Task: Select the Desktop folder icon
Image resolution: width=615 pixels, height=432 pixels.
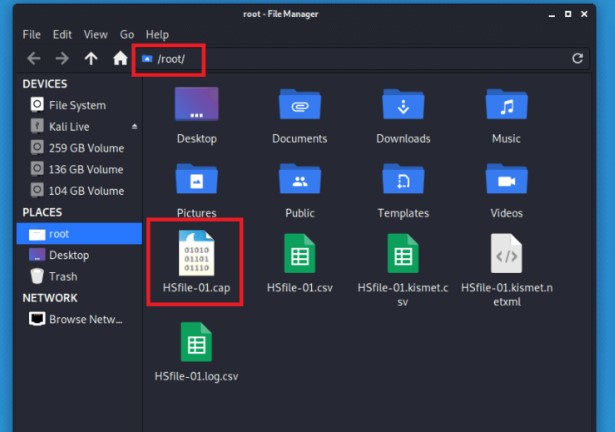Action: click(x=197, y=104)
